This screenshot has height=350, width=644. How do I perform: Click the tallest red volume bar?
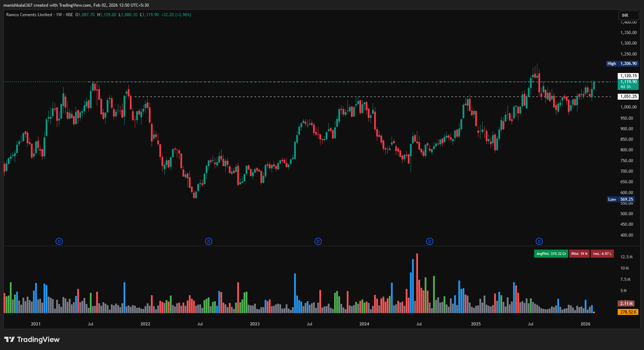pos(417,283)
